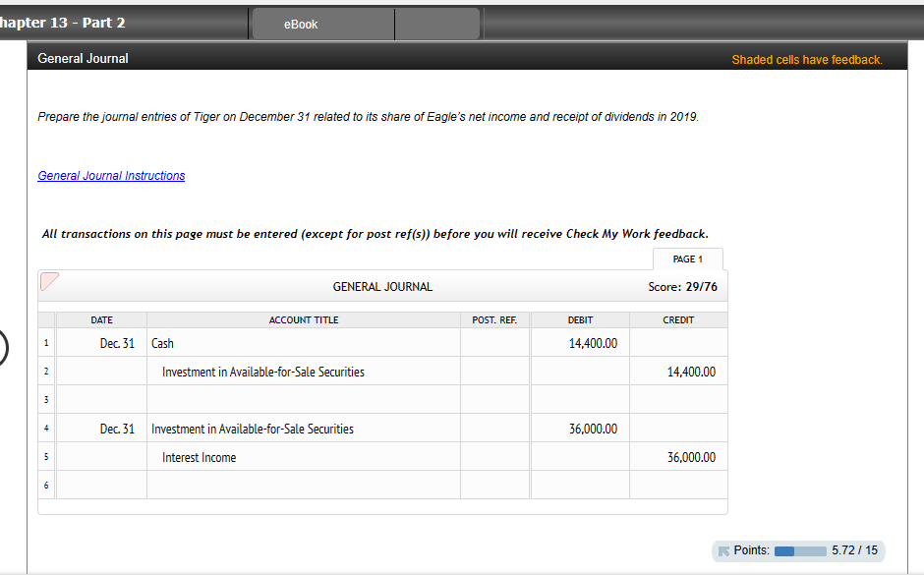This screenshot has width=924, height=575.
Task: Click the pink feedback corner marker on the journal
Action: point(49,283)
